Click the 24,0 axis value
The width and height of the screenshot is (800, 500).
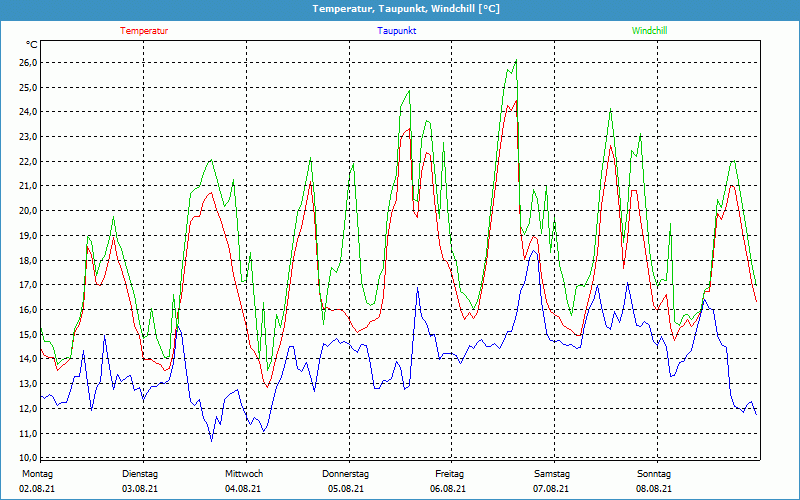(28, 112)
